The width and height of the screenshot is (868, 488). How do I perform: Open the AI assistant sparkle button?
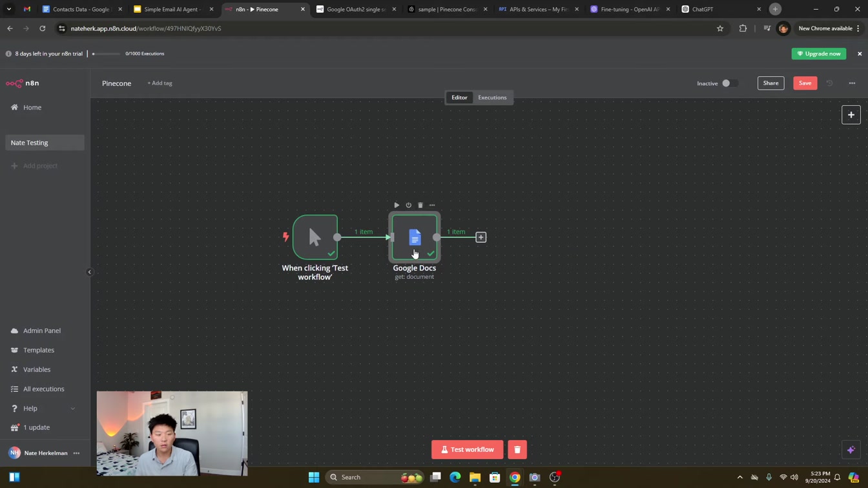(x=851, y=450)
